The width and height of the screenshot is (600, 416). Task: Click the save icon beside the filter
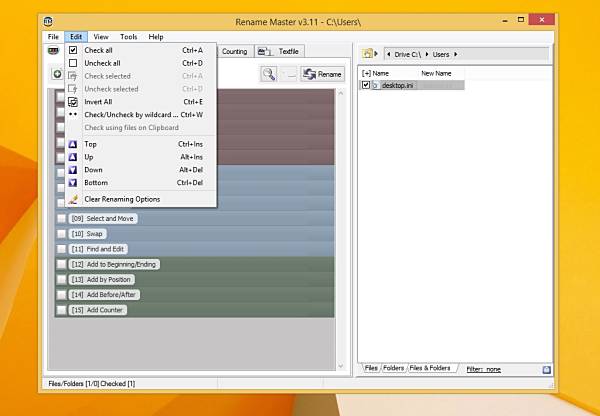(546, 369)
